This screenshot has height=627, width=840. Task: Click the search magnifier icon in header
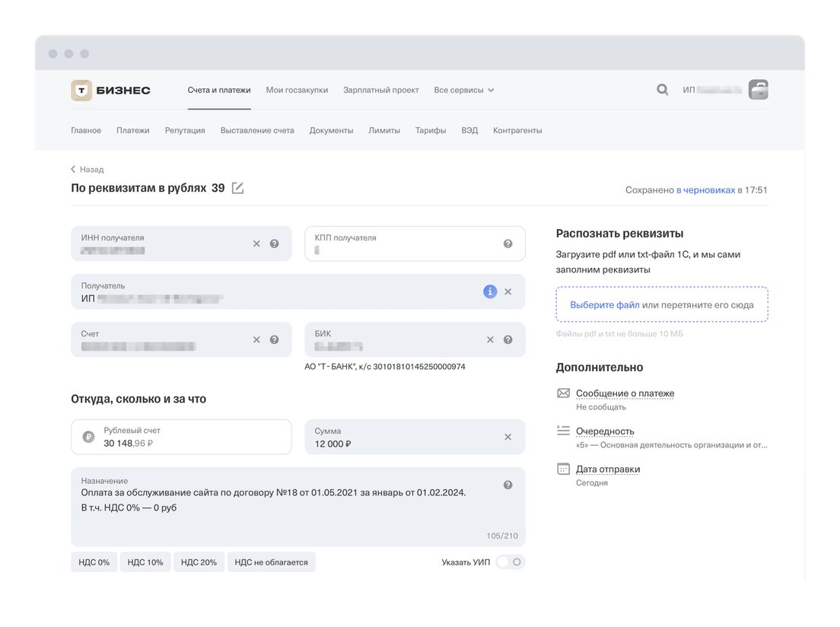click(x=662, y=90)
